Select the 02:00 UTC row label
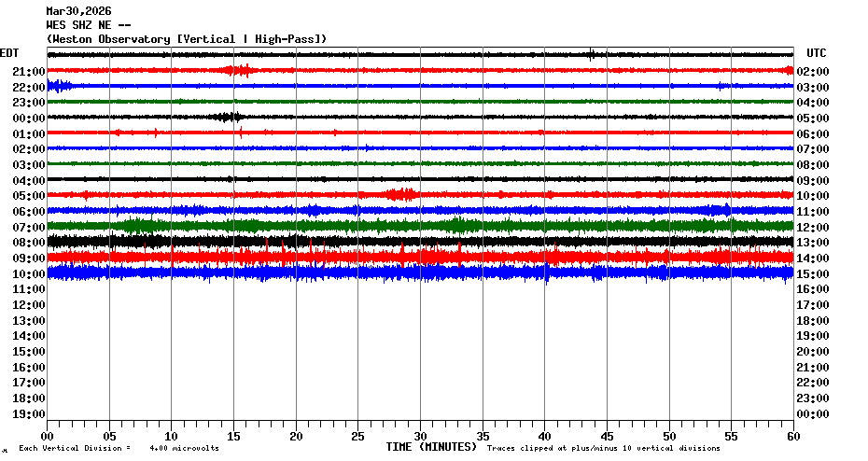Viewport: 868px width, 461px height. [814, 72]
